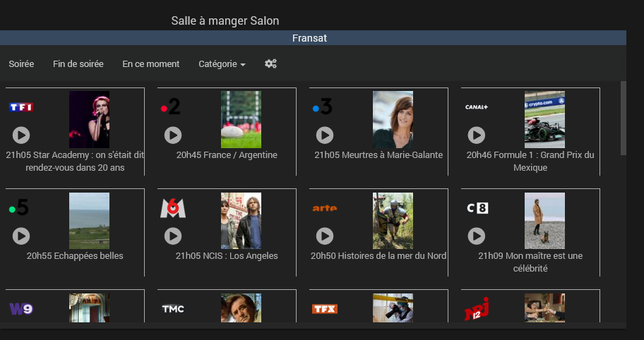Switch to the Soirée tab
Screen dimensions: 644x340
click(21, 64)
